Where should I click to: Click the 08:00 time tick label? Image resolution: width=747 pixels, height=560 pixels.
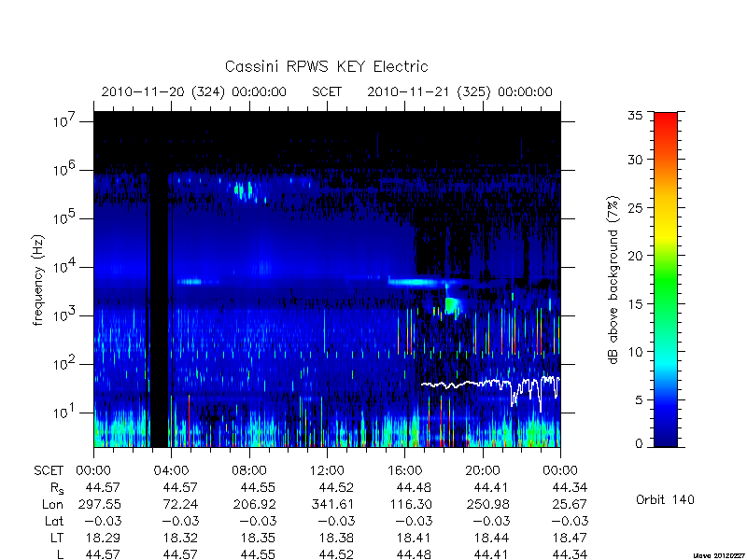[x=249, y=471]
